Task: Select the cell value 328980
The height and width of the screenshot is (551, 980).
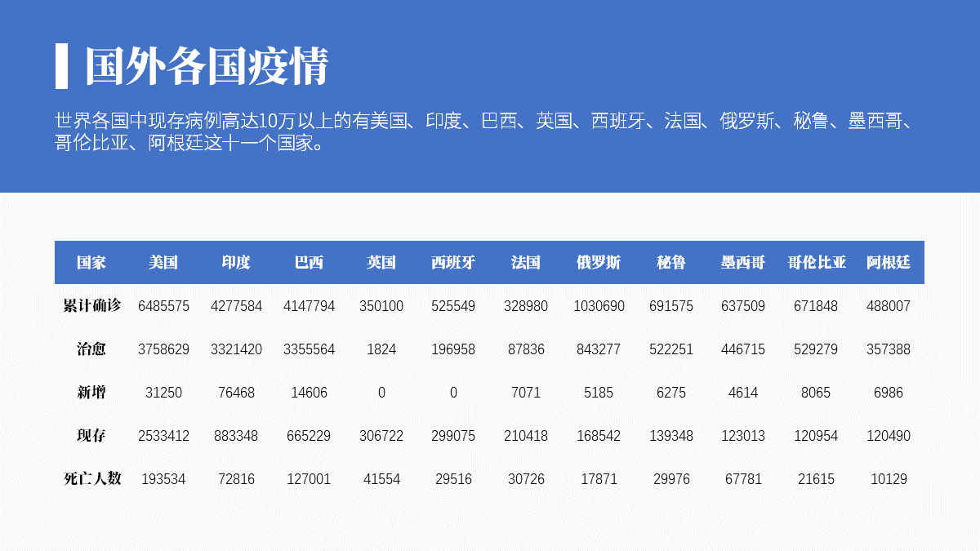Action: point(526,306)
